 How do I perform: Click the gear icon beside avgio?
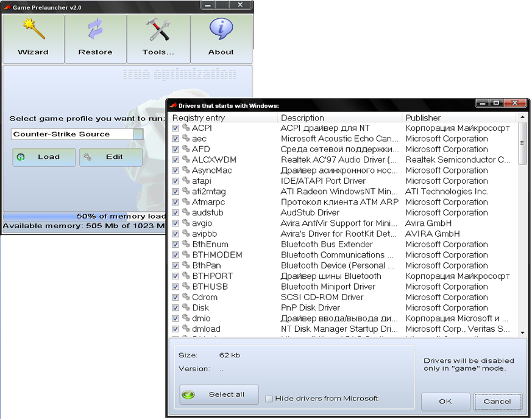click(186, 223)
